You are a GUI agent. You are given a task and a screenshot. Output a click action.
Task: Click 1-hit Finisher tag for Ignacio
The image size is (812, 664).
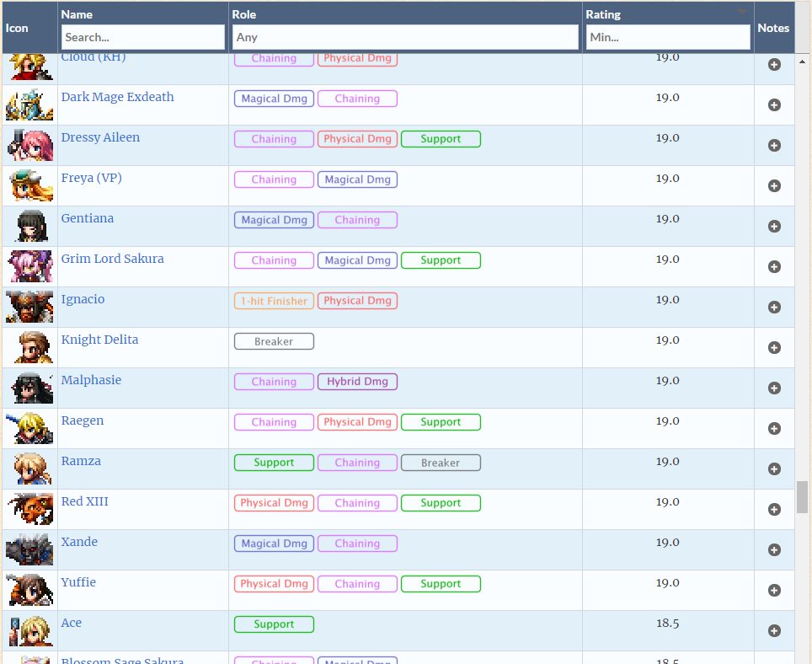(x=274, y=301)
